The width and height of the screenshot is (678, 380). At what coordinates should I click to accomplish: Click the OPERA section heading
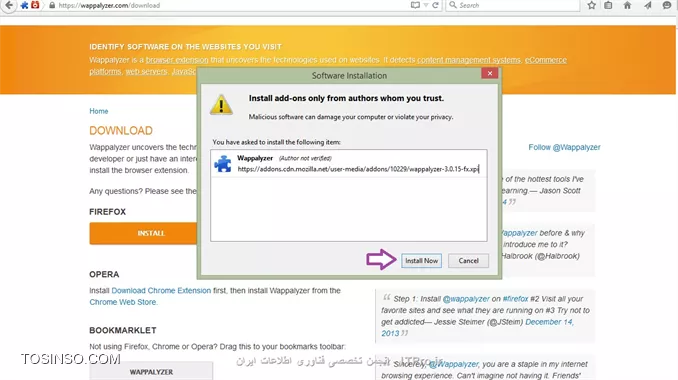point(104,275)
